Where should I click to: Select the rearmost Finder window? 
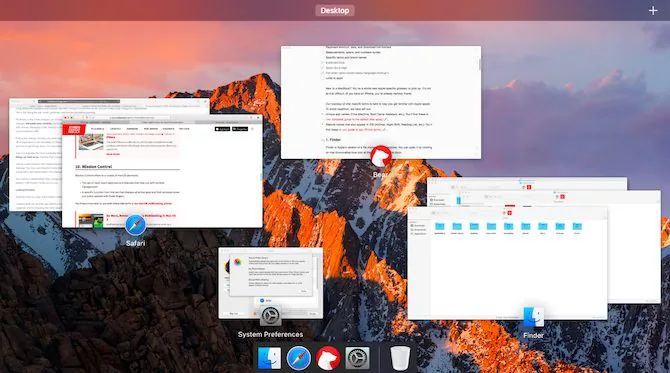coord(527,183)
